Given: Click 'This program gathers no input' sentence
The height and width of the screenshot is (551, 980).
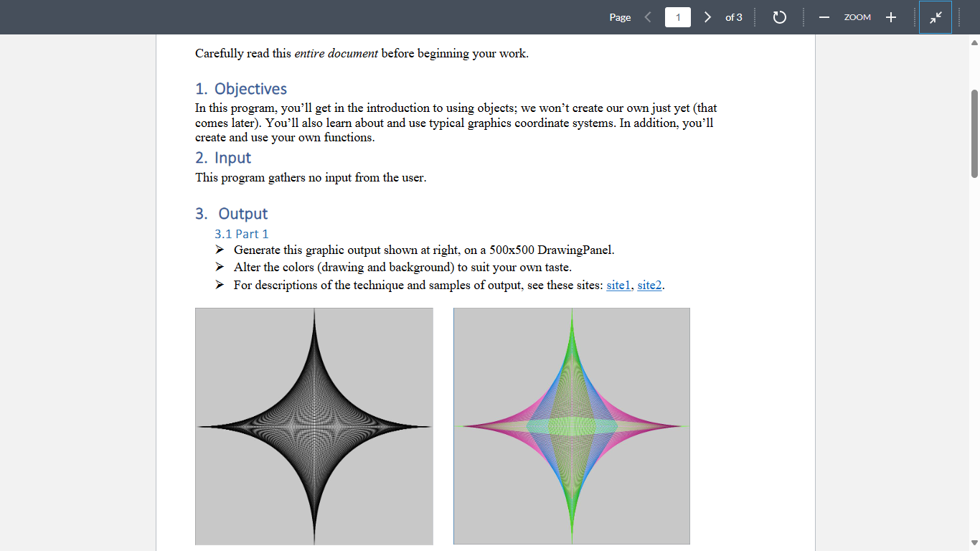Looking at the screenshot, I should tap(311, 177).
